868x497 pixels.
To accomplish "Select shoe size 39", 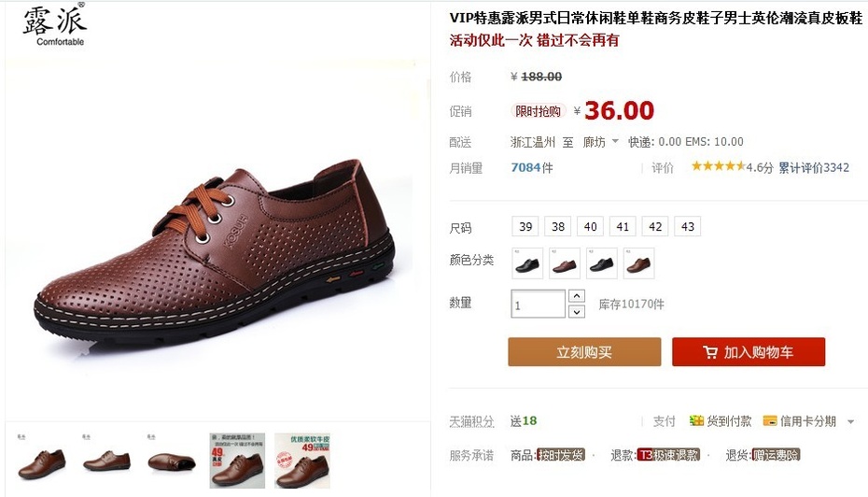I will (525, 227).
